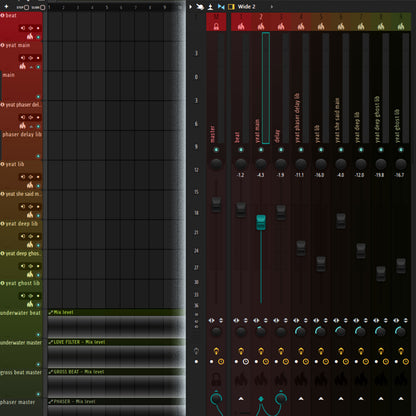This screenshot has height=416, width=416.
Task: Toggle the yellow effects switch on the delay mixer track
Action: pyautogui.click(x=281, y=351)
